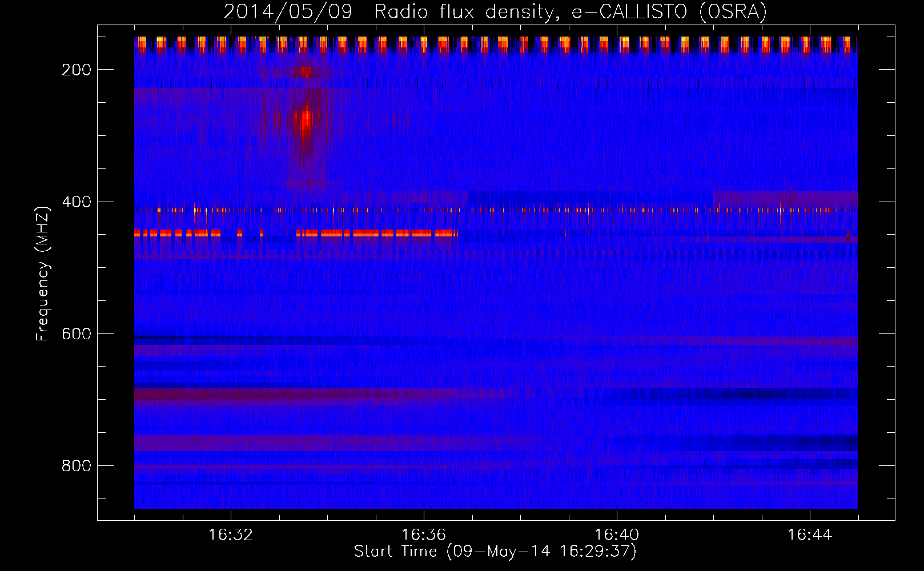Select the 200 frequency tick label
Image resolution: width=924 pixels, height=571 pixels.
(76, 70)
